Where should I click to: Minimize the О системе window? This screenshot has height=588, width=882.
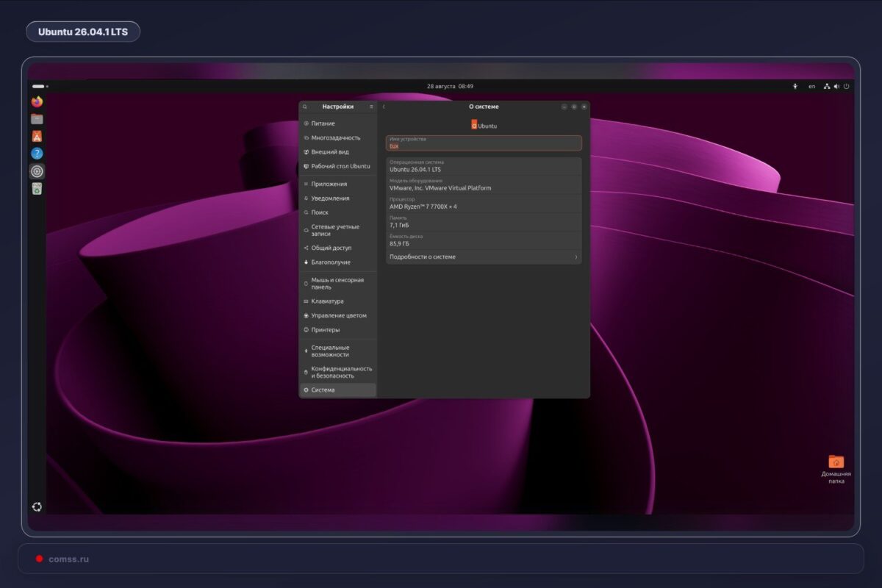tap(564, 107)
